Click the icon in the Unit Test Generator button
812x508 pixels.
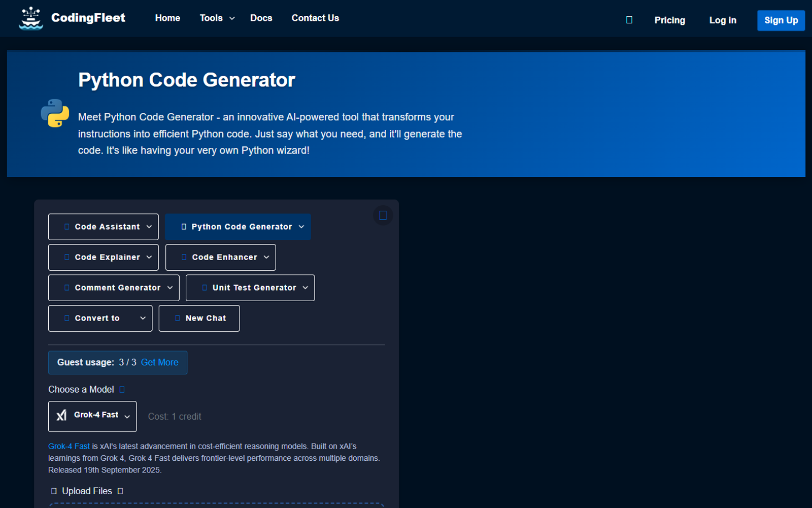(x=205, y=288)
